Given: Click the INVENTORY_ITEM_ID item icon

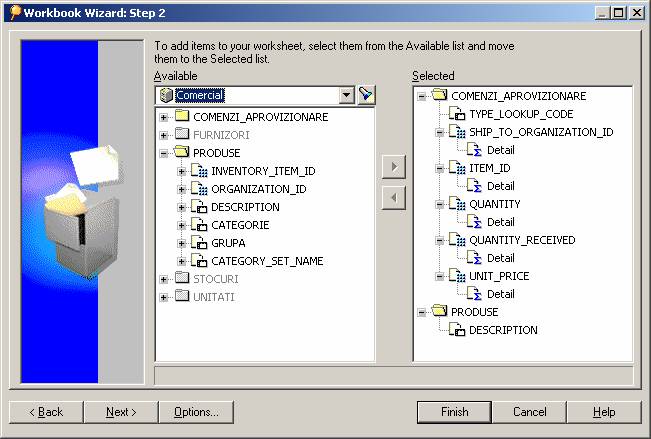Looking at the screenshot, I should pyautogui.click(x=199, y=171).
